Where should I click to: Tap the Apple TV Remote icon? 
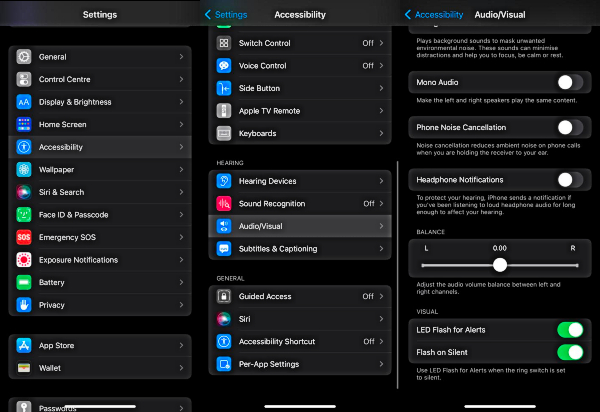click(x=224, y=111)
